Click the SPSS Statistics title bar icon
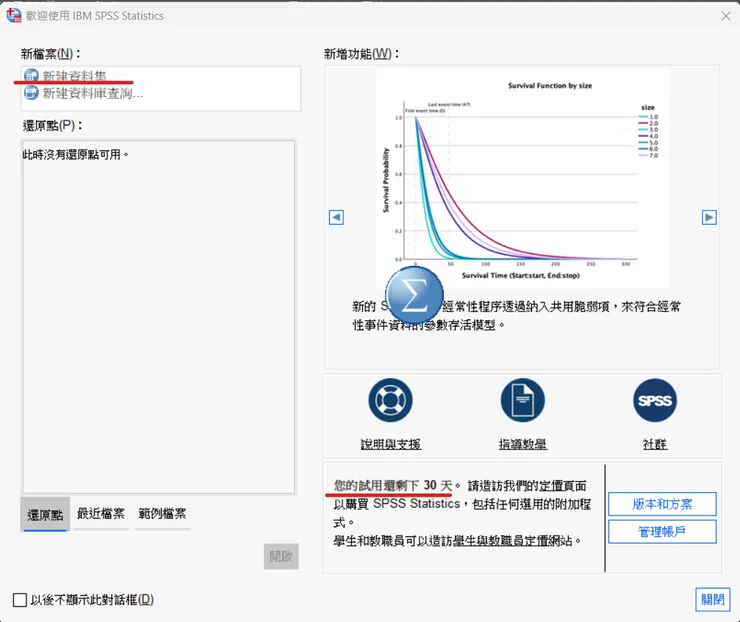This screenshot has width=740, height=622. 14,15
